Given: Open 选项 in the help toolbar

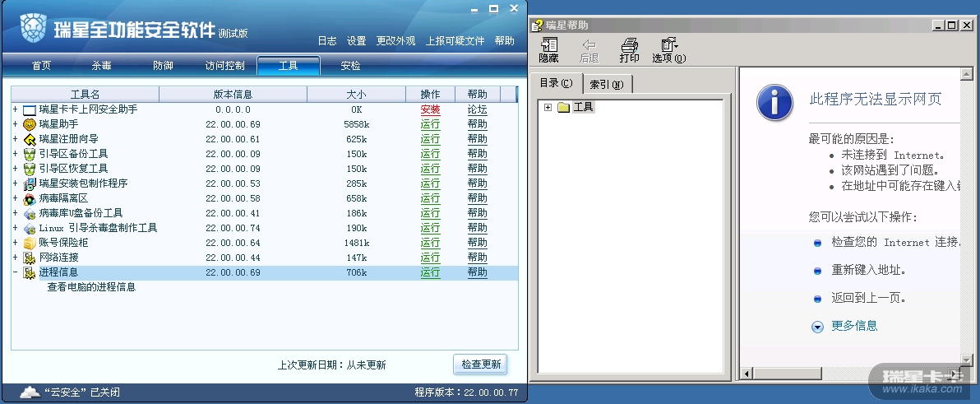Looking at the screenshot, I should tap(668, 50).
